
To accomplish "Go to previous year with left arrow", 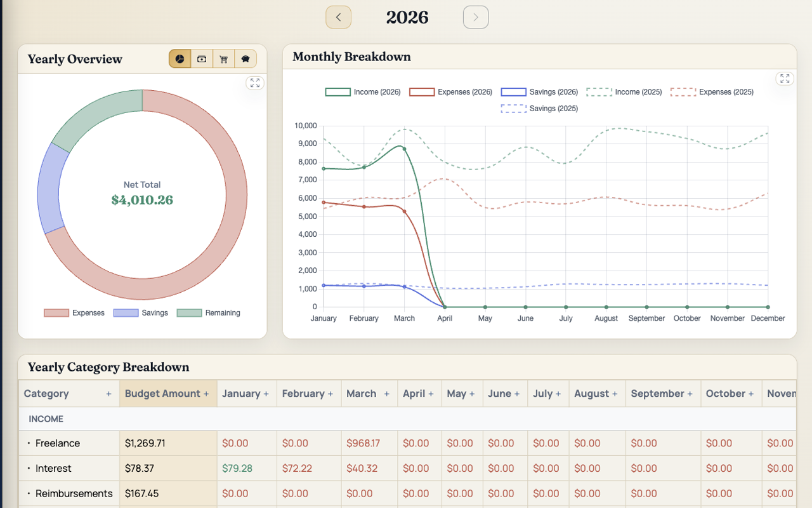I will point(338,17).
